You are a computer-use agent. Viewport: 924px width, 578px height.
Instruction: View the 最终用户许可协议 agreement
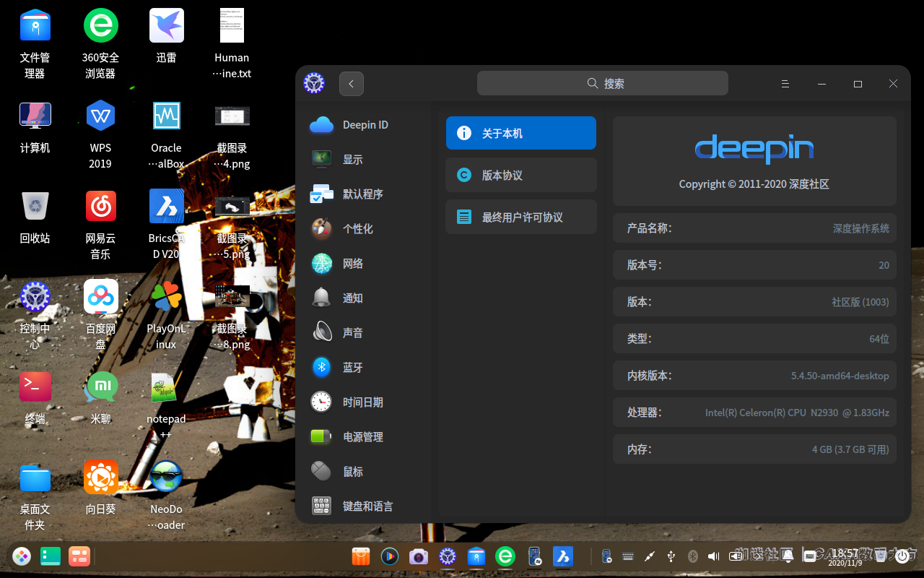[x=520, y=217]
